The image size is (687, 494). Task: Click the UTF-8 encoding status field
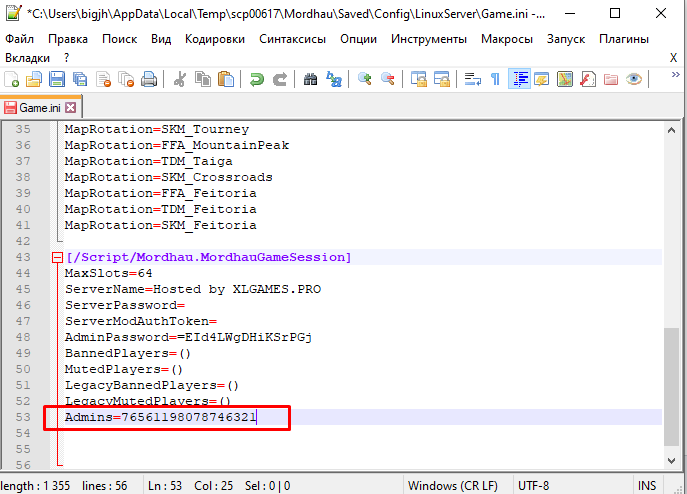coord(533,485)
